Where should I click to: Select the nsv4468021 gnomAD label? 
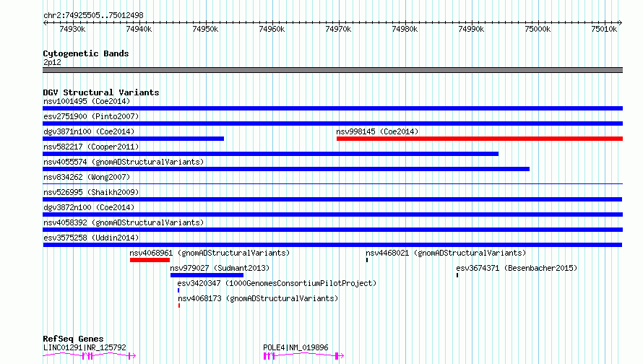(x=446, y=253)
